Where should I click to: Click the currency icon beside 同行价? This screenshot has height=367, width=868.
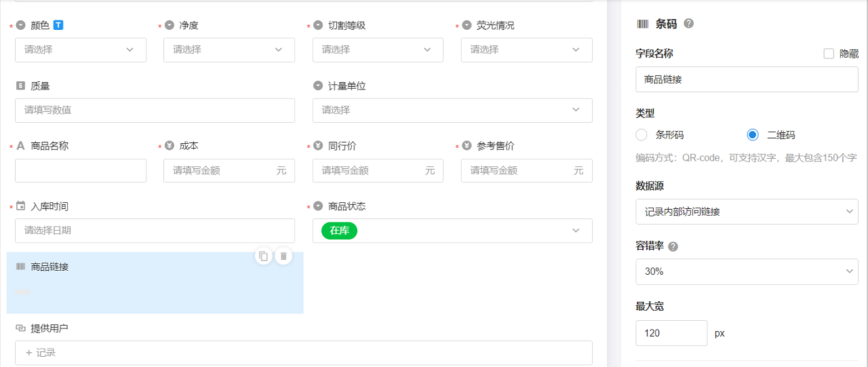tap(318, 145)
